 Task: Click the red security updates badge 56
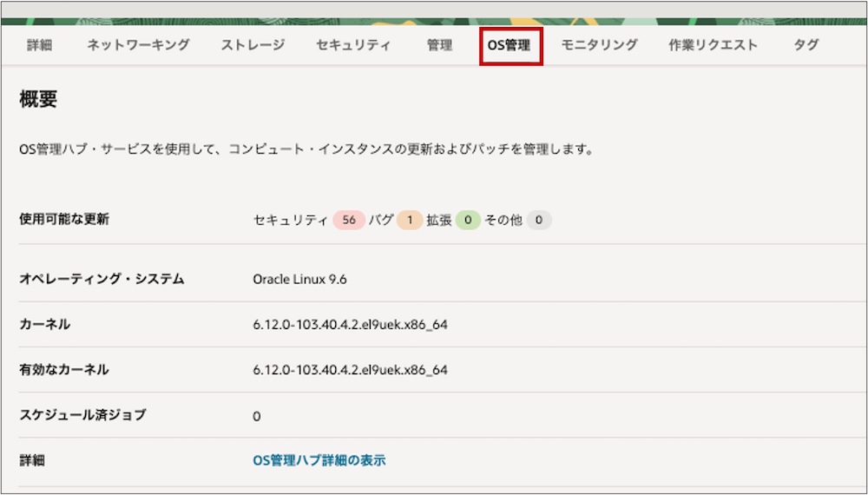(349, 221)
